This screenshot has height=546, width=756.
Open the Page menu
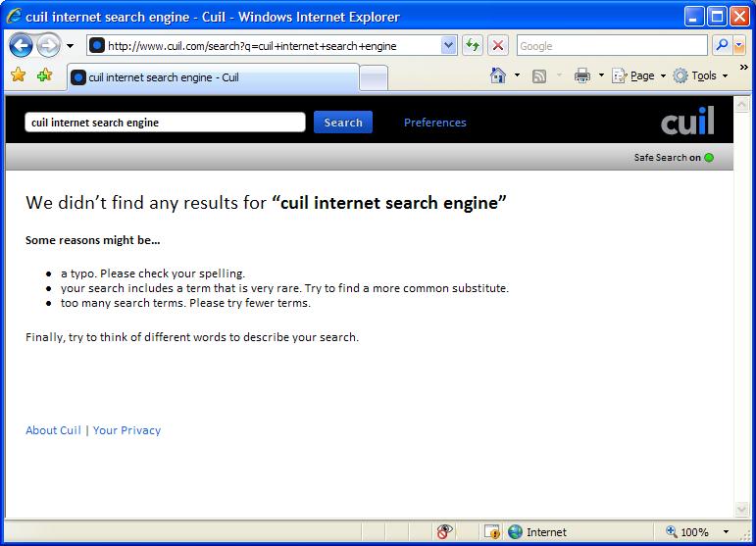pyautogui.click(x=639, y=75)
